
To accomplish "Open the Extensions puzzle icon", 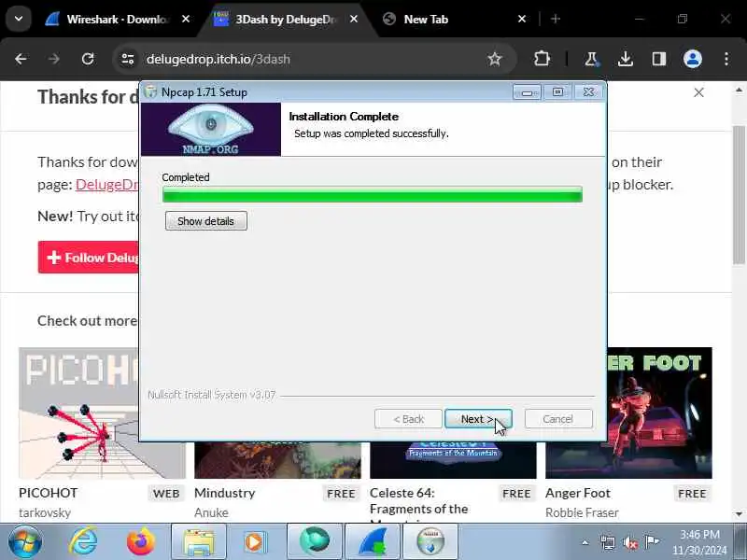I will 542,59.
